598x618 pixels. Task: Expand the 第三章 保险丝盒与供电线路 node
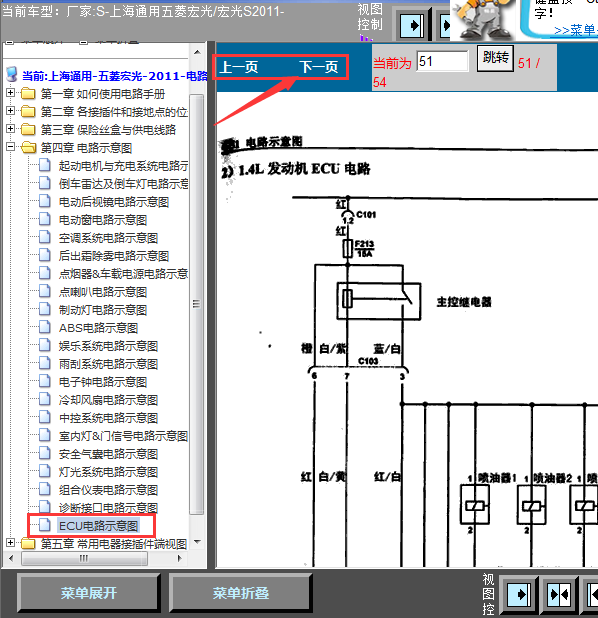(11, 129)
